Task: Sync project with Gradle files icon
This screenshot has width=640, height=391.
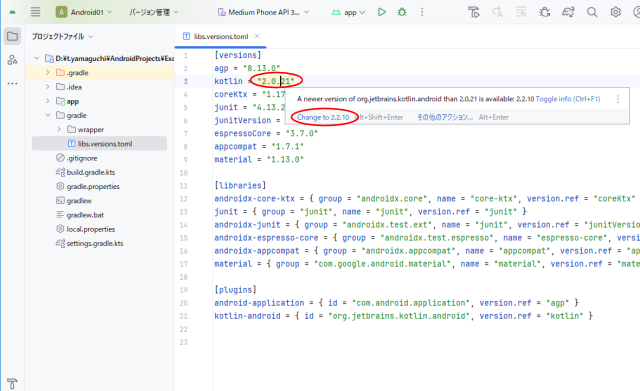Action: 568,12
